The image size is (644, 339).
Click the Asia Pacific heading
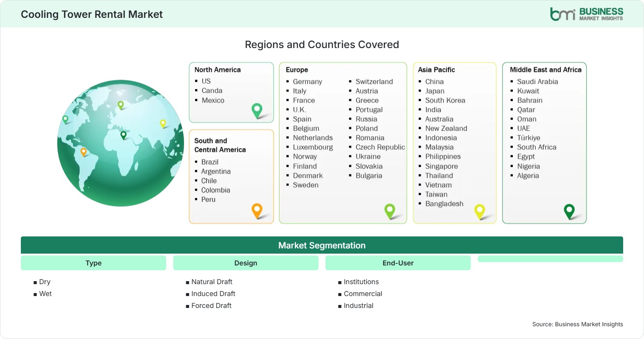click(437, 70)
